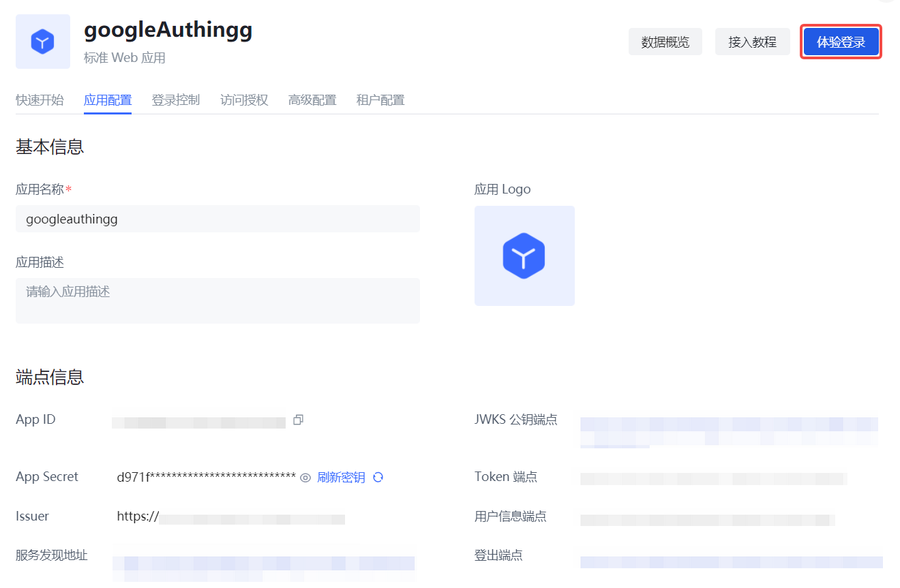This screenshot has height=588, width=900.
Task: Go to the 登录控制 tab
Action: [x=176, y=100]
